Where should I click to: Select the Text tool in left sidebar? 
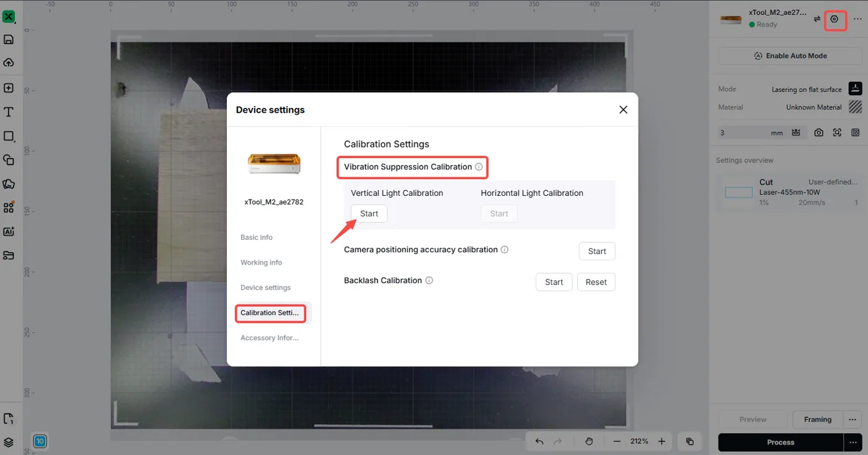point(9,112)
